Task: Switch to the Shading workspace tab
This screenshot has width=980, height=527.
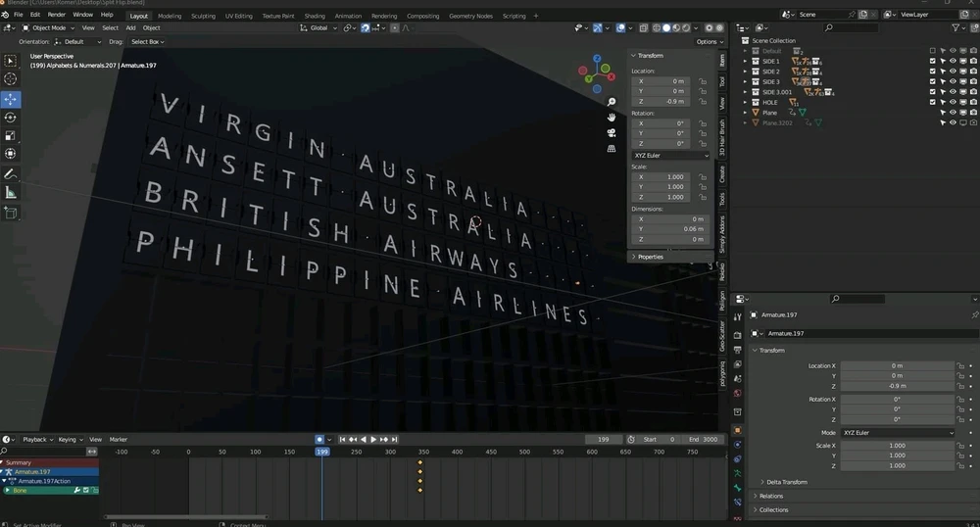Action: 315,16
